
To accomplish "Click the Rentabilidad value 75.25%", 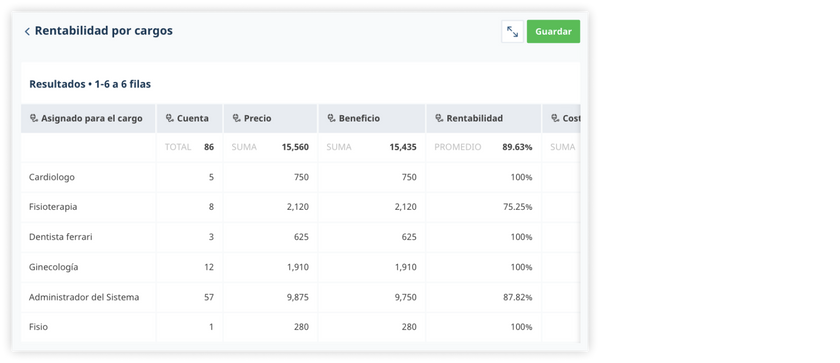I will click(518, 207).
